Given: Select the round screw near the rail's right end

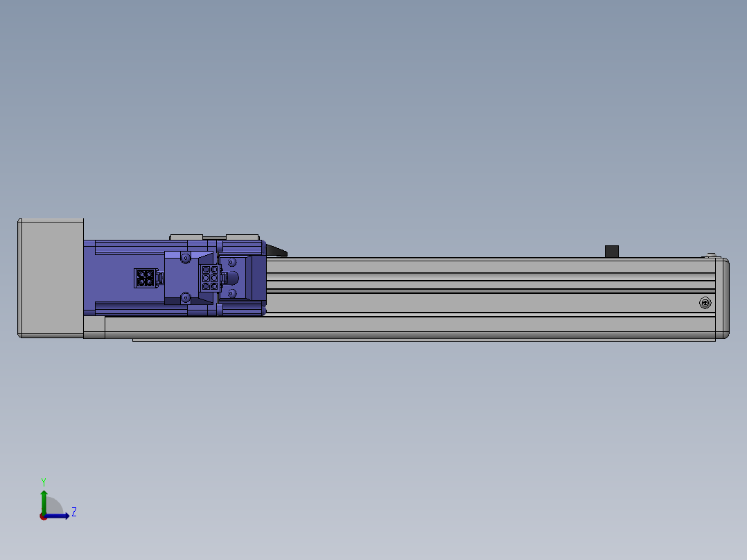Looking at the screenshot, I should click(705, 303).
